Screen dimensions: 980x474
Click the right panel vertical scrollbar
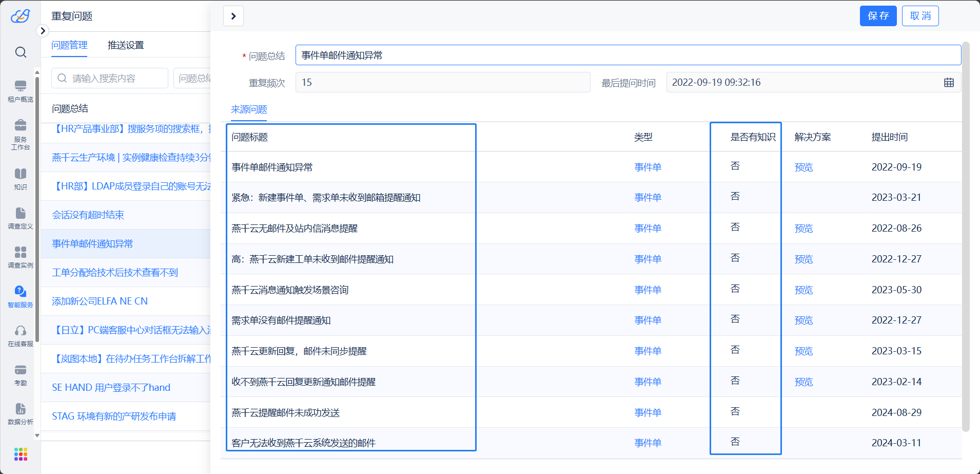coord(966,236)
